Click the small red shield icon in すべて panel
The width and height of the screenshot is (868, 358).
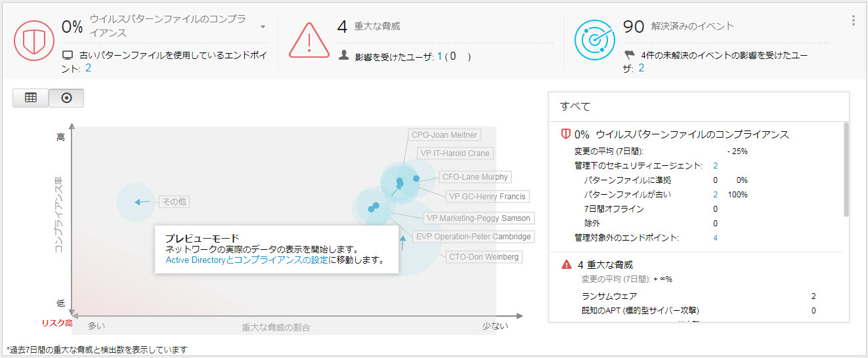565,134
